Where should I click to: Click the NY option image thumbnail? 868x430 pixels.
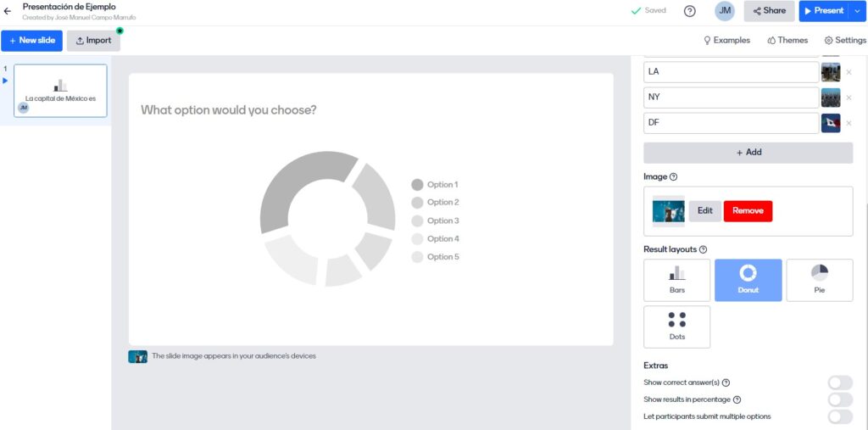point(831,98)
